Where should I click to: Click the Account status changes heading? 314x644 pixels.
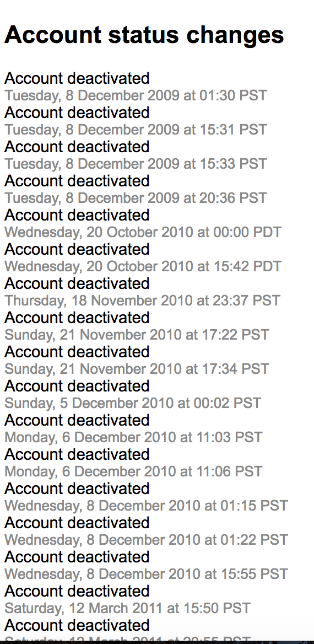(x=144, y=35)
